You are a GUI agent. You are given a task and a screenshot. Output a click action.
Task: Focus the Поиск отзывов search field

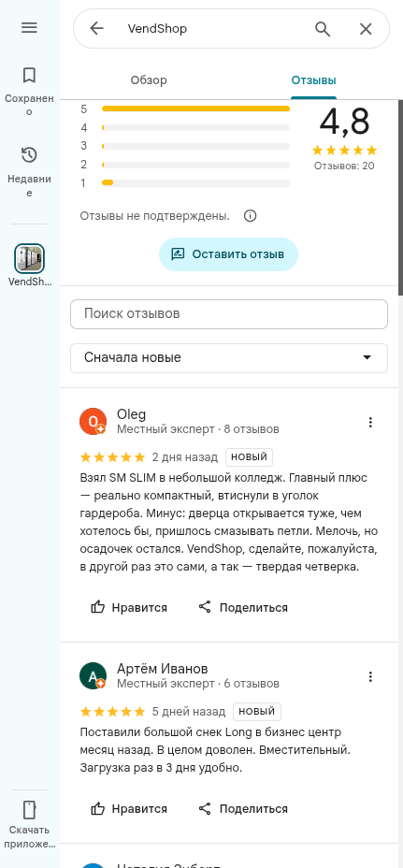click(x=229, y=314)
